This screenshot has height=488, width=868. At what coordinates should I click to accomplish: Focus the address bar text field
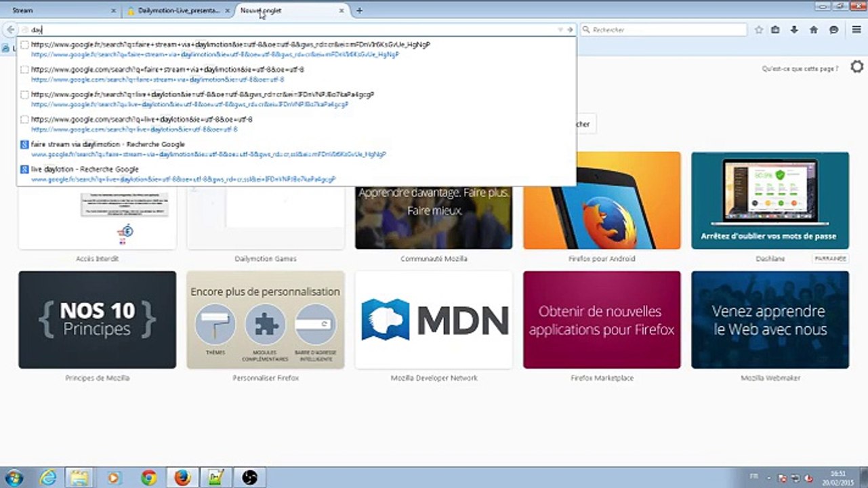pos(291,30)
